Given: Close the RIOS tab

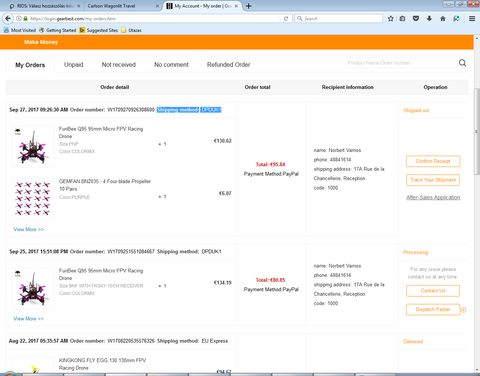Looking at the screenshot, I should tap(79, 6).
